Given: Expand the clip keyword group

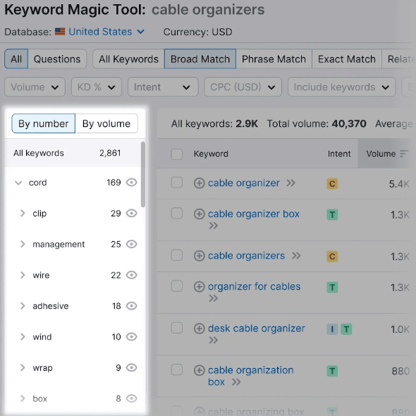Looking at the screenshot, I should [22, 213].
